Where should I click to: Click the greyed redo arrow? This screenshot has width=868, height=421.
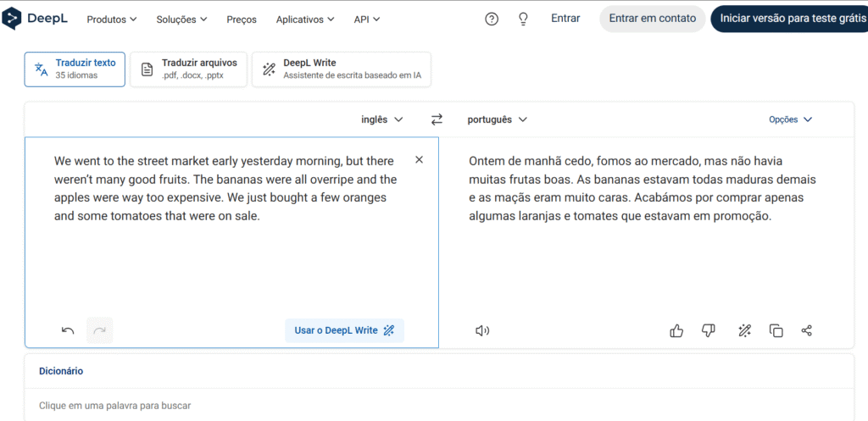pos(100,330)
